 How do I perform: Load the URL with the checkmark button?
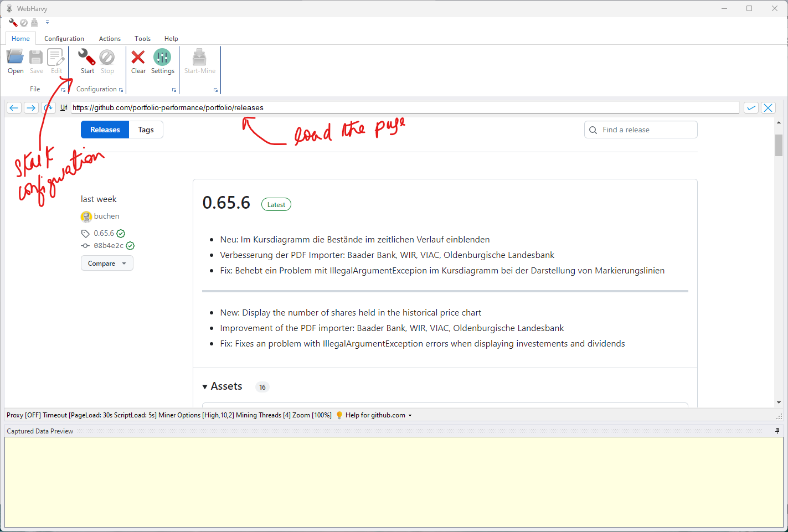tap(751, 108)
